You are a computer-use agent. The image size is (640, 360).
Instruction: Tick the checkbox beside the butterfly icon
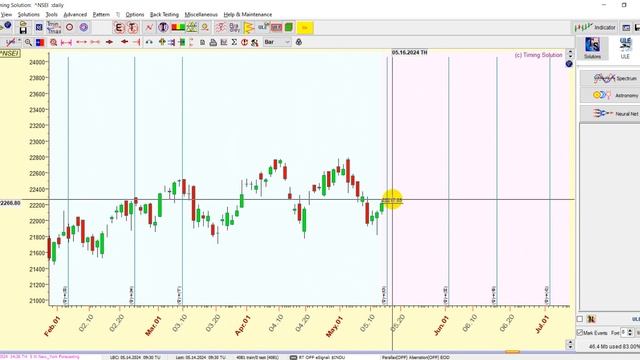(x=580, y=319)
